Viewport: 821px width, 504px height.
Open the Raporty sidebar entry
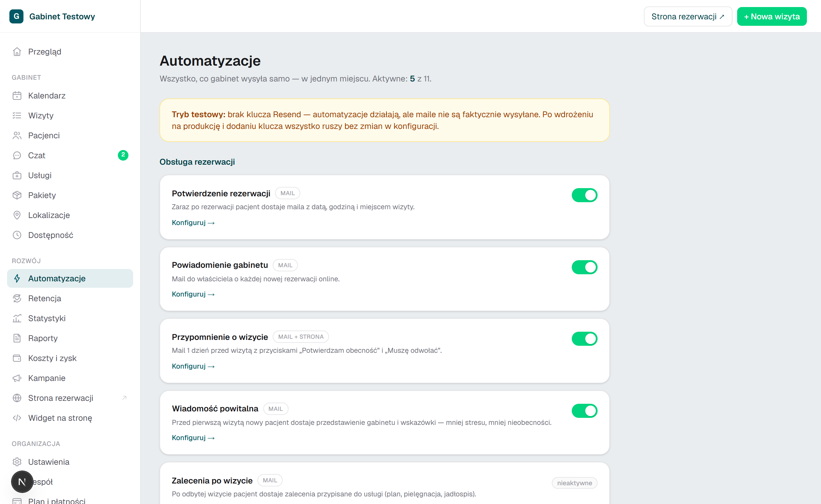tap(70, 338)
